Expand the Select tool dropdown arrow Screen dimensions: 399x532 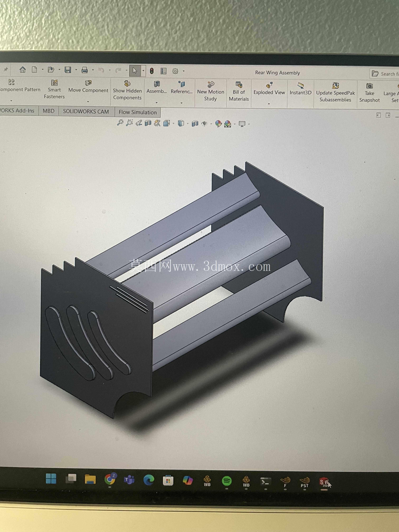[143, 71]
